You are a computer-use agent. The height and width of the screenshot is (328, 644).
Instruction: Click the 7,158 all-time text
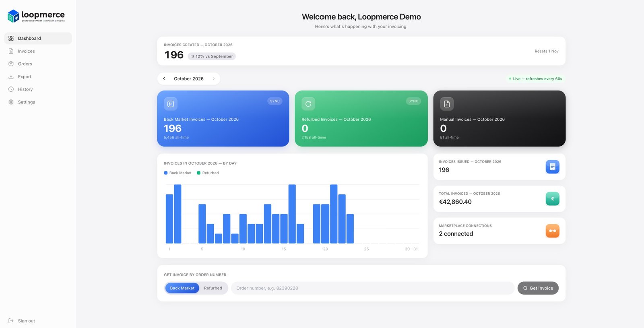(x=314, y=138)
